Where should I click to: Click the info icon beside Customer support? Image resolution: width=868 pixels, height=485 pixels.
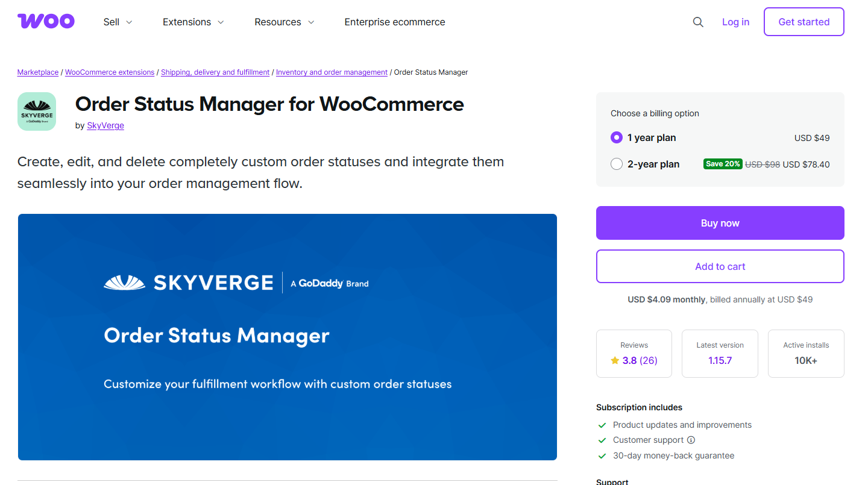click(x=691, y=440)
